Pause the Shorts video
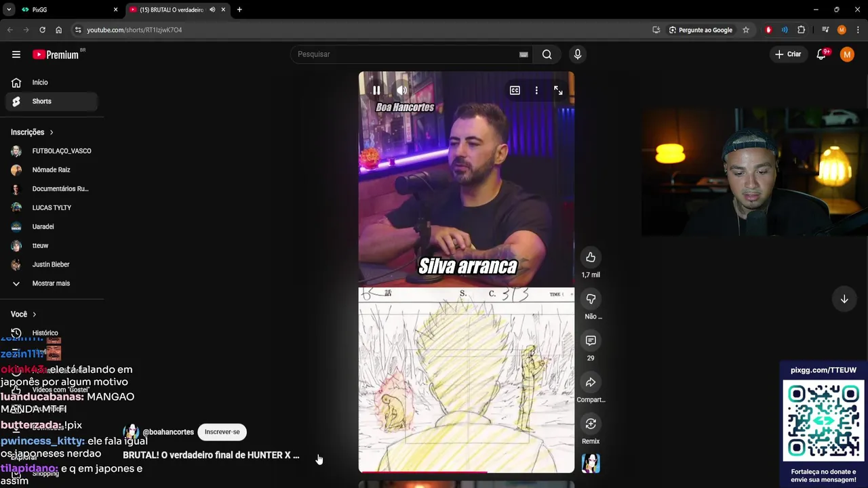868x488 pixels. pos(376,90)
